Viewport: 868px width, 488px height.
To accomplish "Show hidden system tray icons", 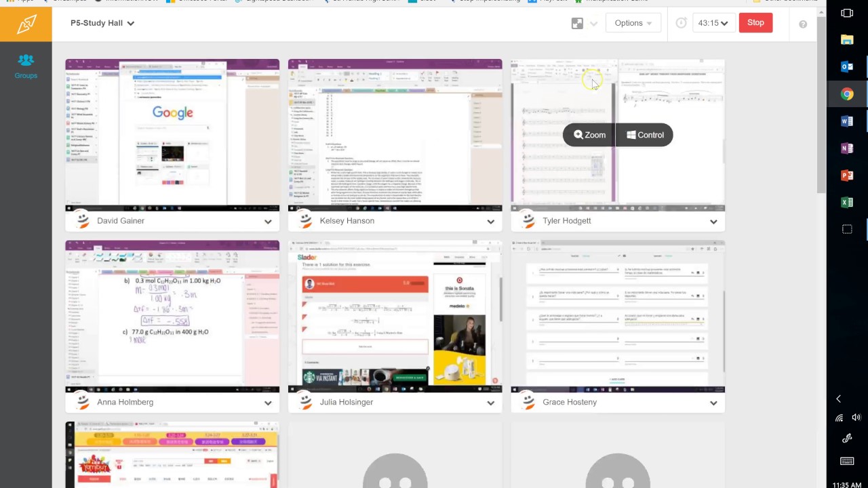I will [x=838, y=399].
